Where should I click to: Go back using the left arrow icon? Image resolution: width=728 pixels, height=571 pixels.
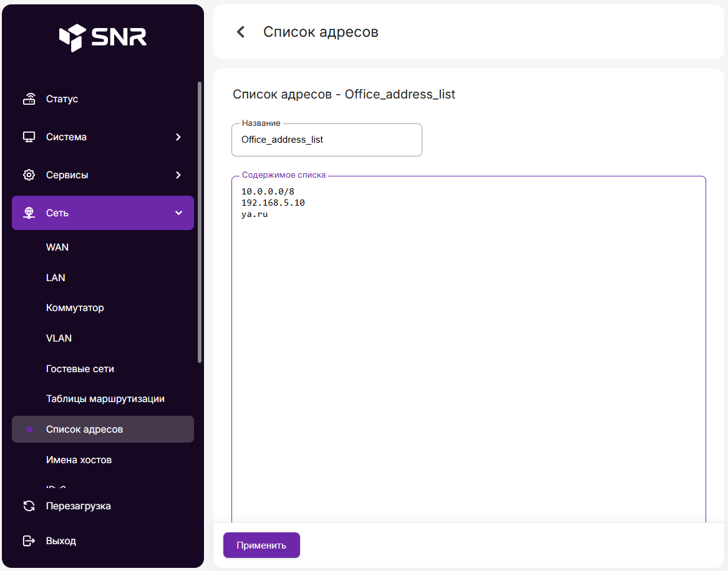point(241,32)
